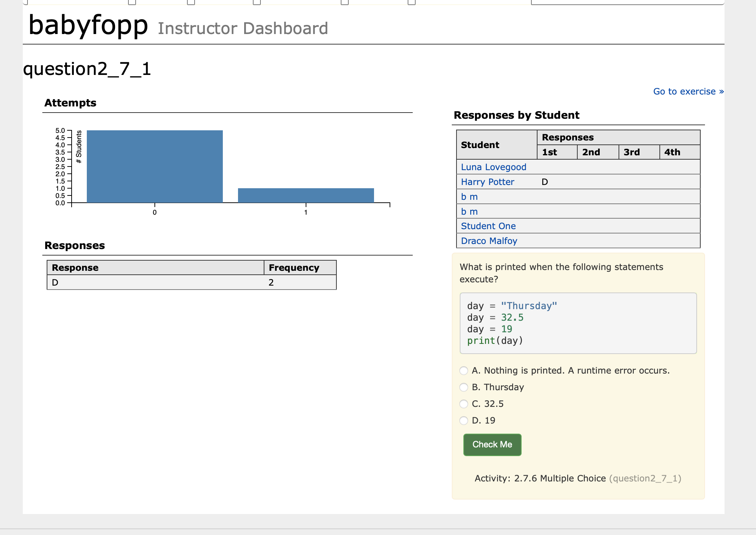
Task: Open Luna Lovegood's student page
Action: click(x=493, y=167)
